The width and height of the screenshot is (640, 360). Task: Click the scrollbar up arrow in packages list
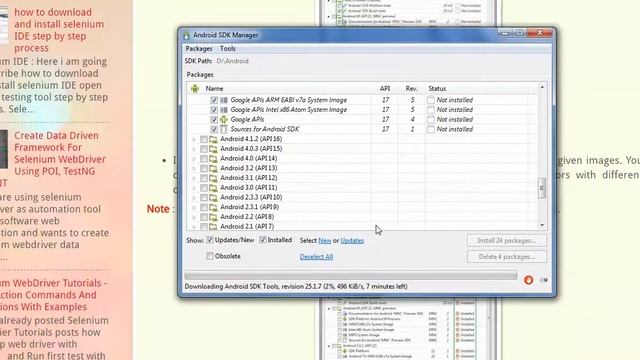pos(542,87)
